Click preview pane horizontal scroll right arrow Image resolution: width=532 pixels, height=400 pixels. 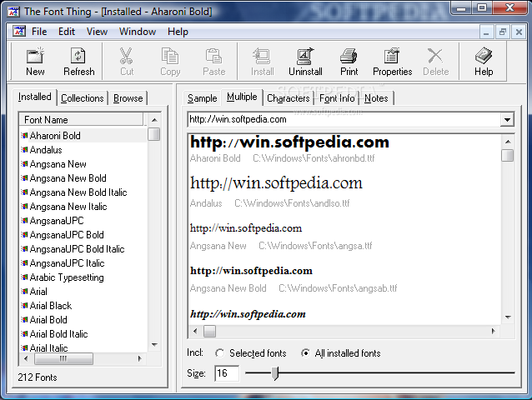click(x=493, y=331)
